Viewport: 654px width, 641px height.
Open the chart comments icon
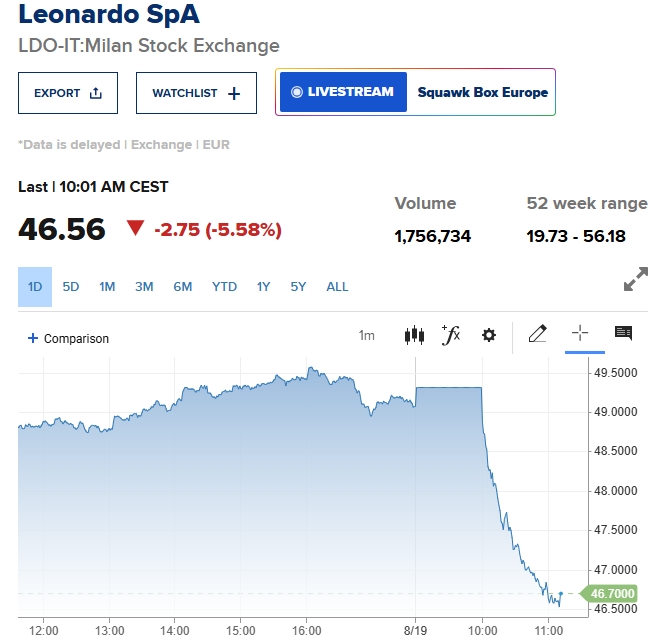click(x=623, y=334)
